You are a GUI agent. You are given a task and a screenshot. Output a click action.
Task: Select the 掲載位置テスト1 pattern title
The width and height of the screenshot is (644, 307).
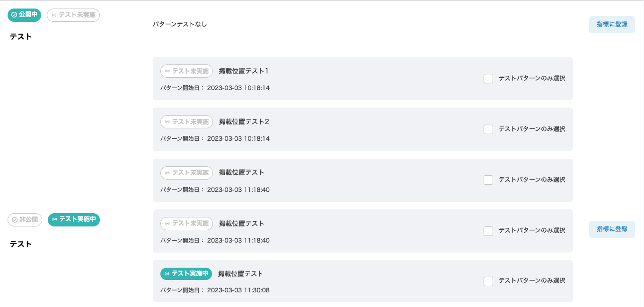(x=244, y=71)
